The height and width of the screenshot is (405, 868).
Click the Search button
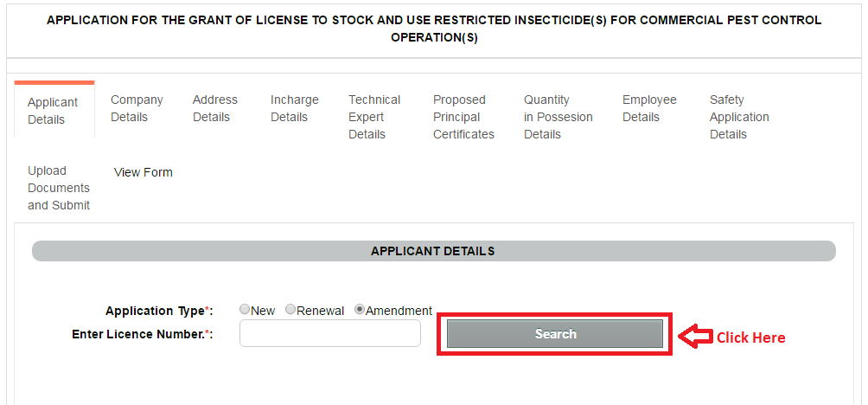coord(555,333)
